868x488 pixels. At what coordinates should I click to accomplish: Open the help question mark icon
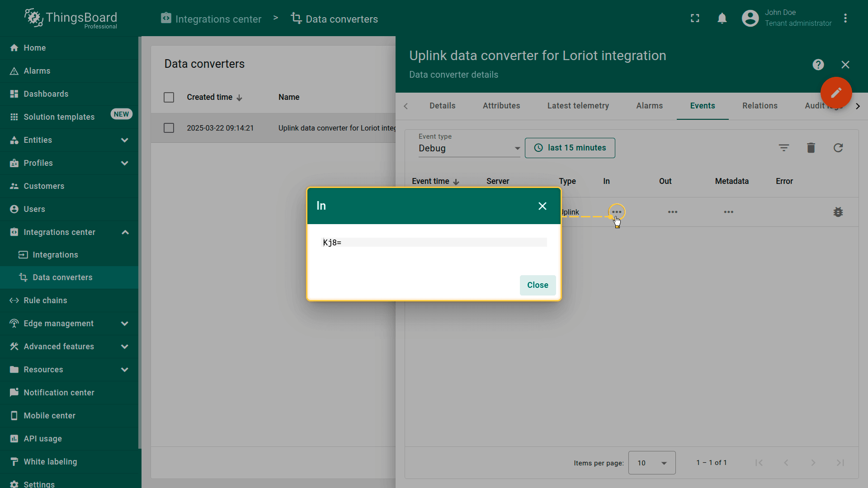tap(818, 65)
